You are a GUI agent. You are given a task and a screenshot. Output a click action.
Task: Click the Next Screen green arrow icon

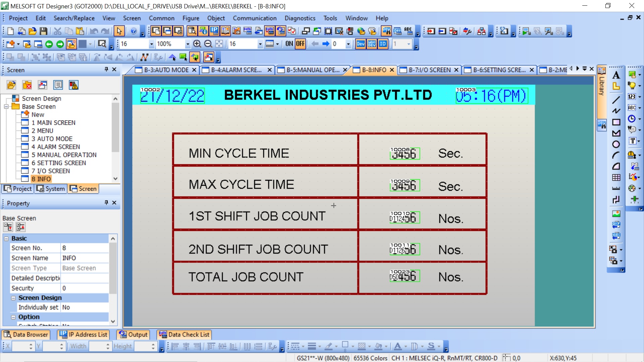pyautogui.click(x=60, y=44)
